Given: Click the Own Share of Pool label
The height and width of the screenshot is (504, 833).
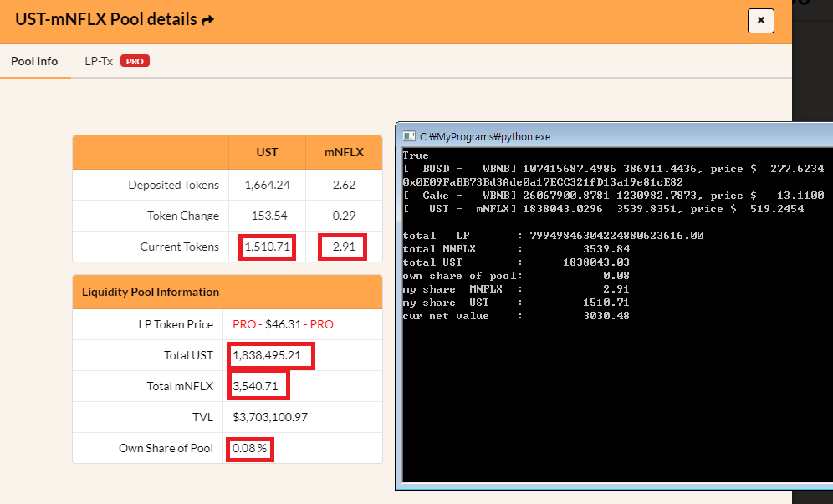Looking at the screenshot, I should click(x=166, y=448).
